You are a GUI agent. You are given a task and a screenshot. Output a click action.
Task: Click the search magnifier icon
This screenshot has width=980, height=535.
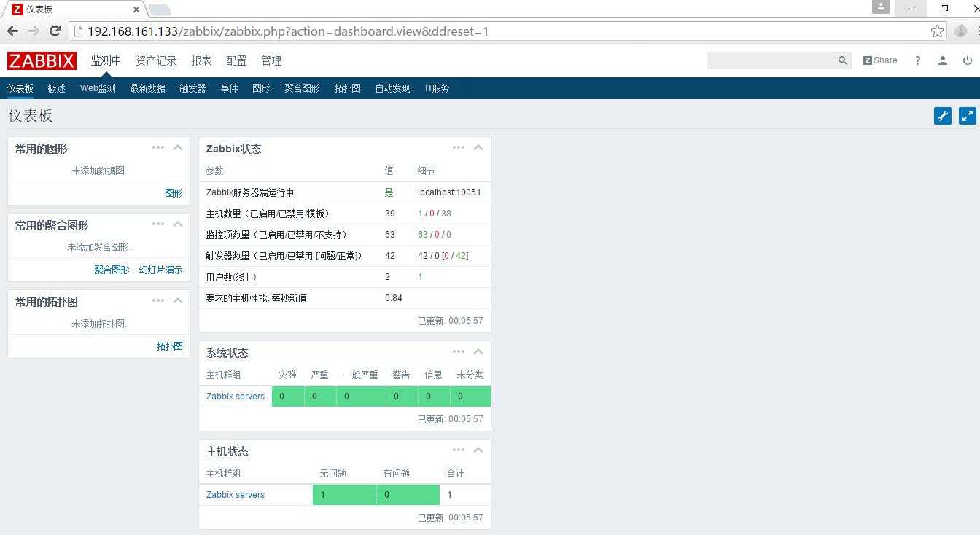(x=842, y=60)
